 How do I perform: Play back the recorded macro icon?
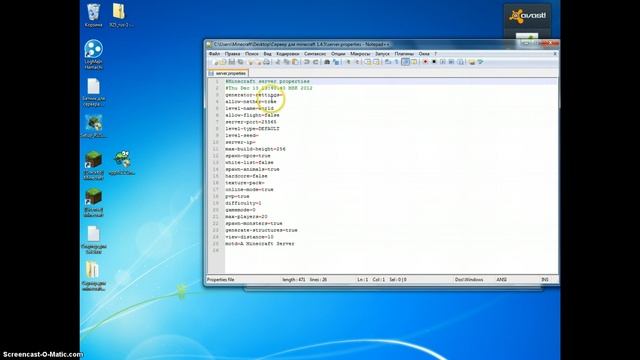point(443,62)
